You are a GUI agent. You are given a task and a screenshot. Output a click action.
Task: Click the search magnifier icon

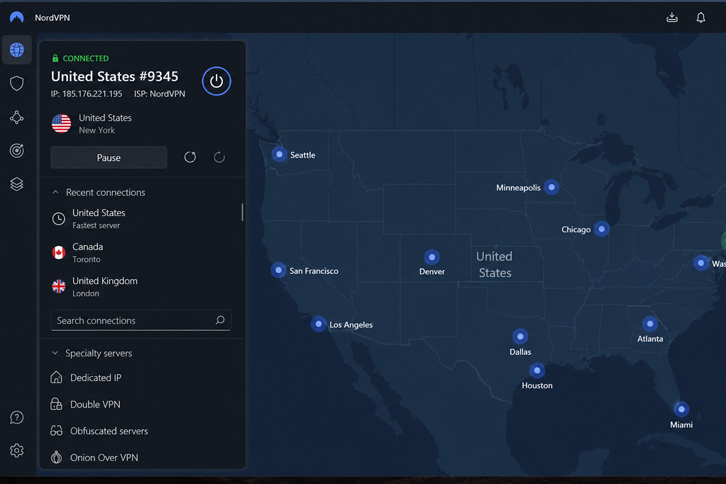click(220, 320)
